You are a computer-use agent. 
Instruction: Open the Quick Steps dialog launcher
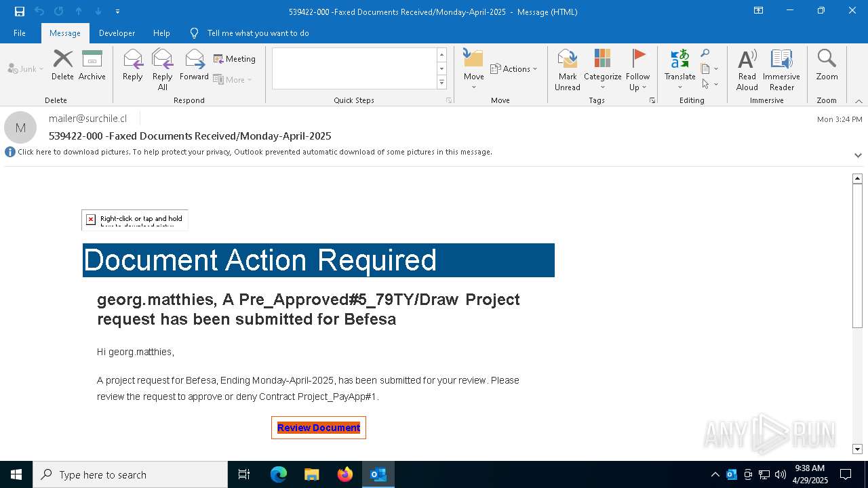tap(448, 100)
